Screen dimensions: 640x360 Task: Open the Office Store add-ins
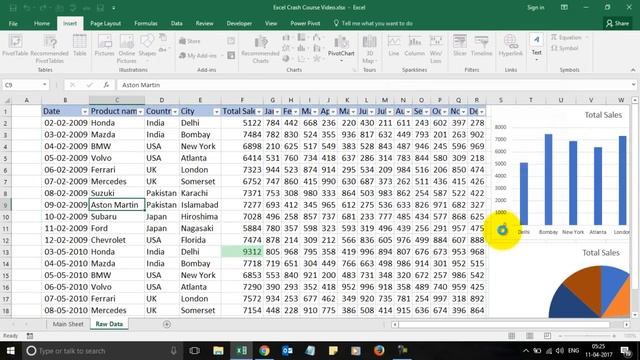point(190,41)
